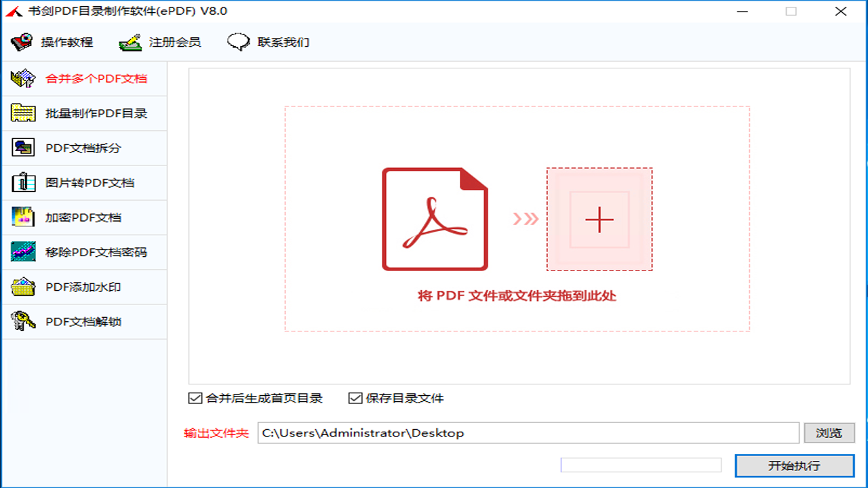The height and width of the screenshot is (488, 868).
Task: Select the PDF添加水印 watermark tool icon
Action: tap(22, 286)
